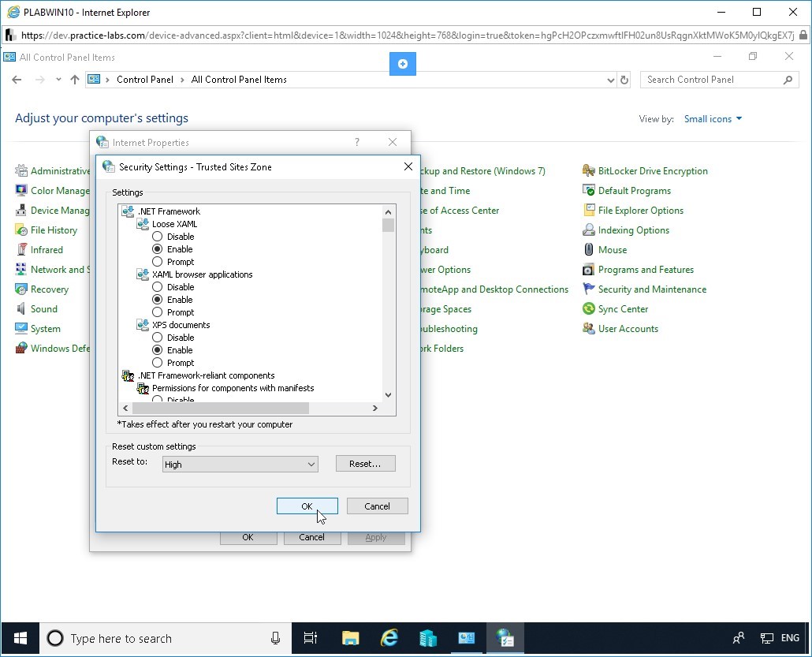The height and width of the screenshot is (657, 812).
Task: Click .NET Framework tree node
Action: 169,211
